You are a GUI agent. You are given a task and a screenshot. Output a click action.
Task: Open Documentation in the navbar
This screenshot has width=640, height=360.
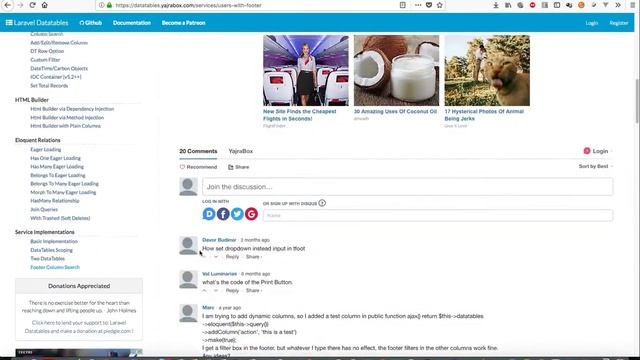[x=132, y=23]
